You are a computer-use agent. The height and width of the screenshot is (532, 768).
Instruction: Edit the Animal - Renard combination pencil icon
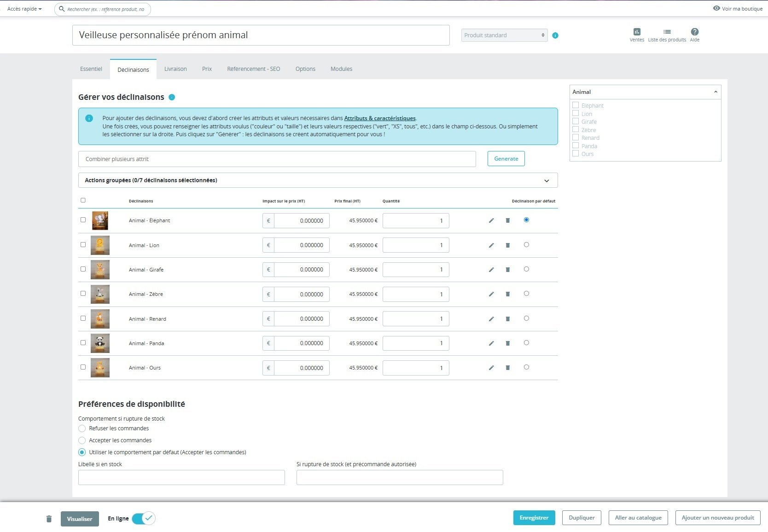tap(491, 319)
